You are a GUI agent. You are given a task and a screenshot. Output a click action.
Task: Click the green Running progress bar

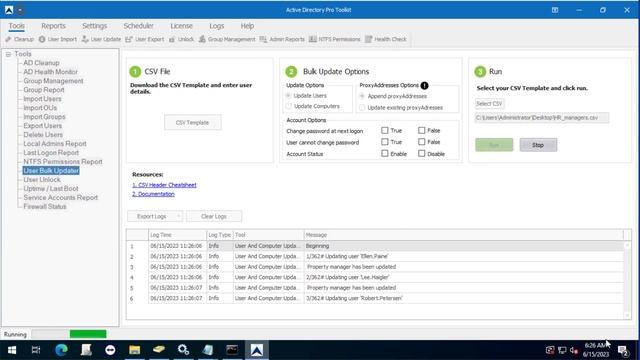(x=88, y=334)
